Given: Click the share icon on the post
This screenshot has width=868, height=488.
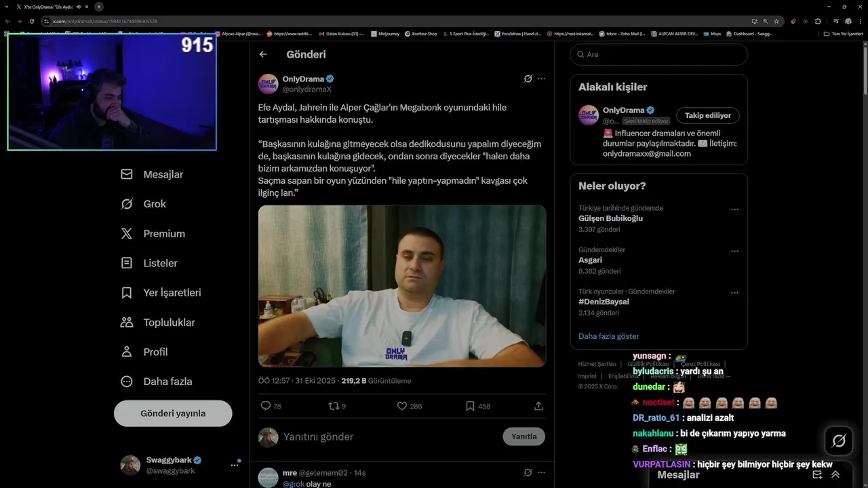Looking at the screenshot, I should coord(538,406).
